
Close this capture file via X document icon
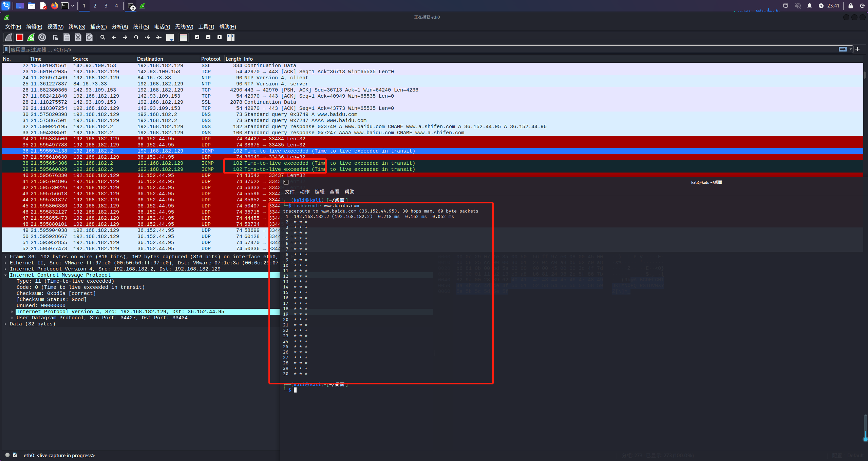point(78,37)
